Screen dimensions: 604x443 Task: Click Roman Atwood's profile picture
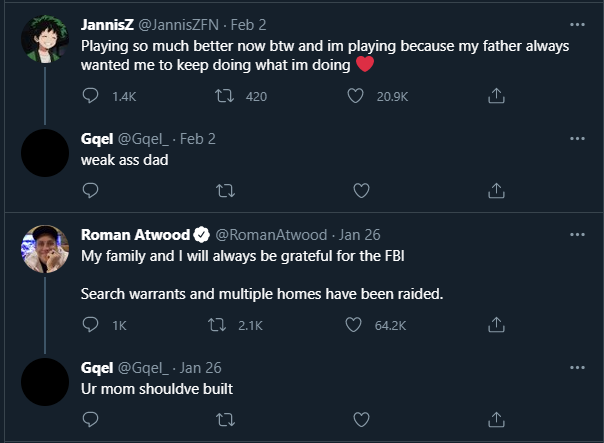(44, 250)
